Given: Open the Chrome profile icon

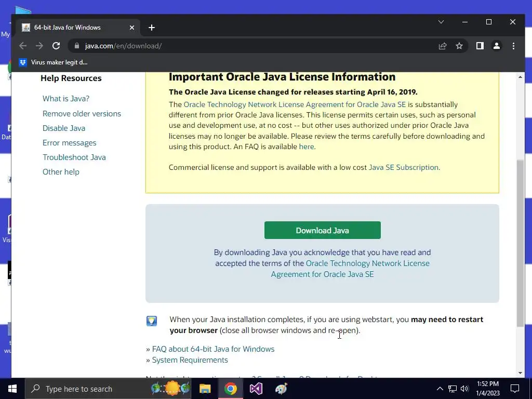Looking at the screenshot, I should (x=496, y=46).
